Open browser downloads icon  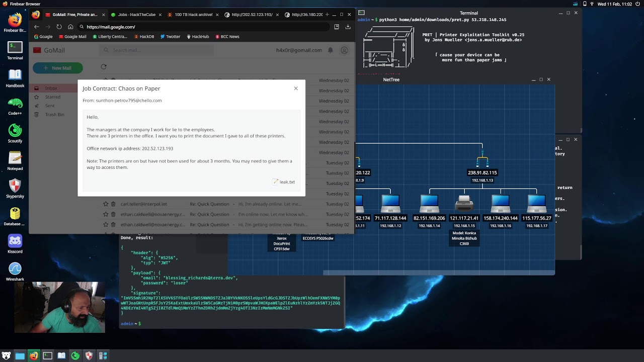348,27
